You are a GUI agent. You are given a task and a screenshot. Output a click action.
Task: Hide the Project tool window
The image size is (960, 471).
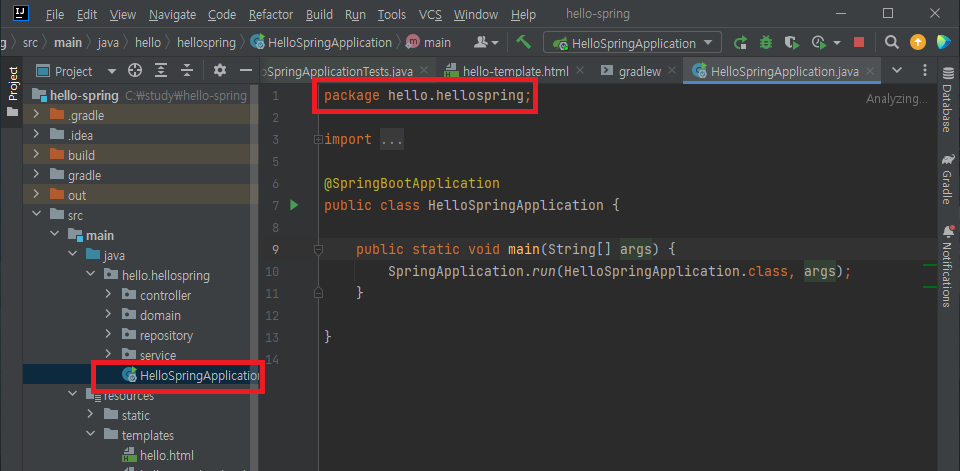click(x=246, y=70)
